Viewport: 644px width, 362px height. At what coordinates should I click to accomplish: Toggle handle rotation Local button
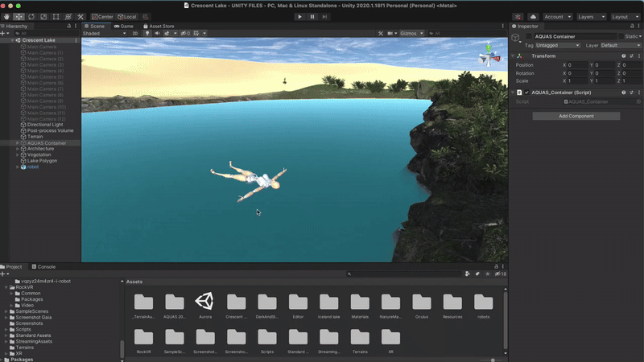click(x=127, y=17)
